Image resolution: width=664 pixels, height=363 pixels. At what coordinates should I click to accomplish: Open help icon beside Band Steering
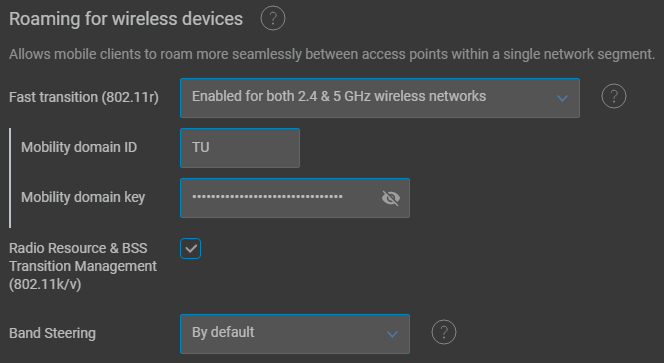point(444,333)
